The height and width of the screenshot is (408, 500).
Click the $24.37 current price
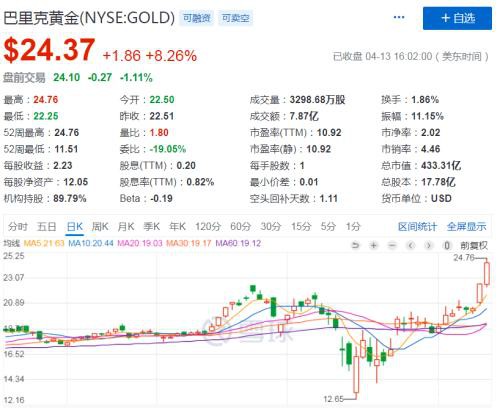[50, 50]
